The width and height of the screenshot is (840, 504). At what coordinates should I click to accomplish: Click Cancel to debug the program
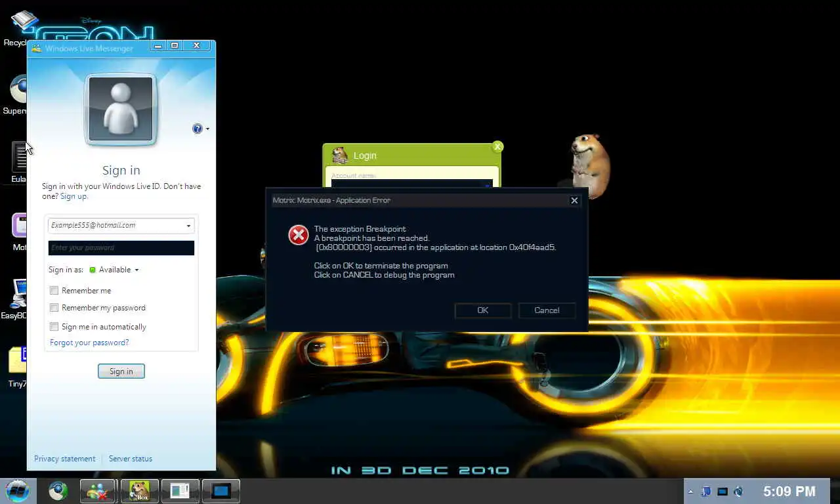tap(547, 310)
